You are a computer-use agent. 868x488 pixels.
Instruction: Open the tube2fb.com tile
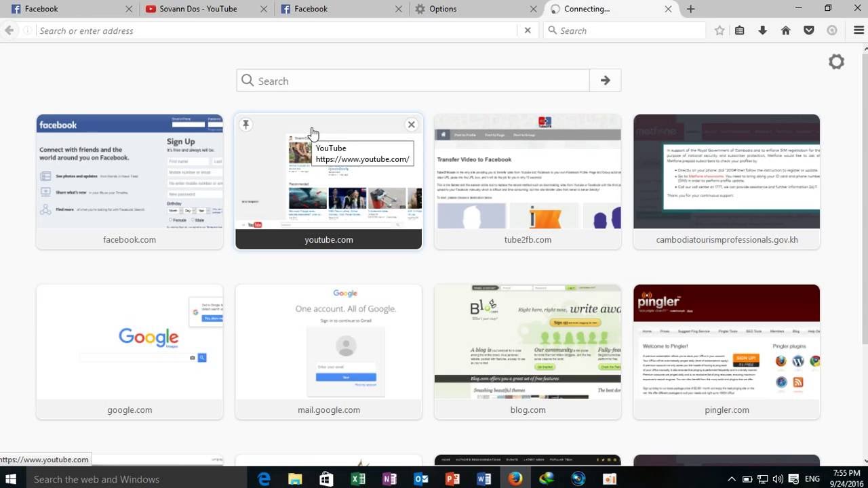tap(528, 182)
